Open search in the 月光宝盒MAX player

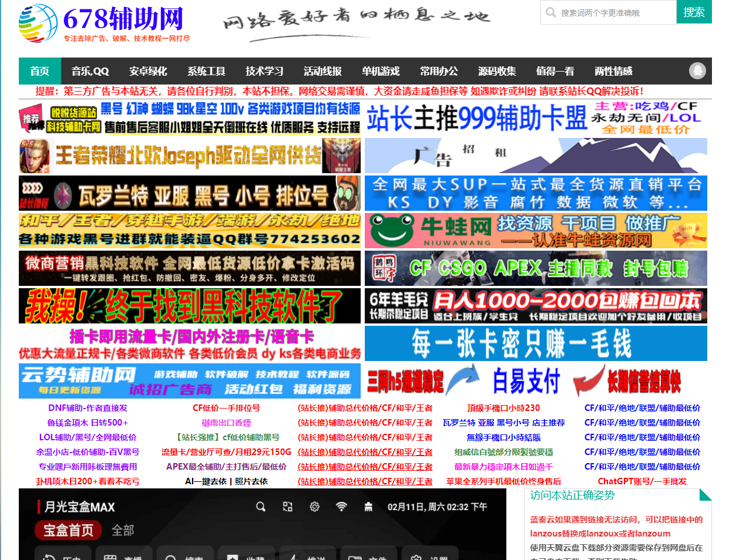tap(260, 506)
